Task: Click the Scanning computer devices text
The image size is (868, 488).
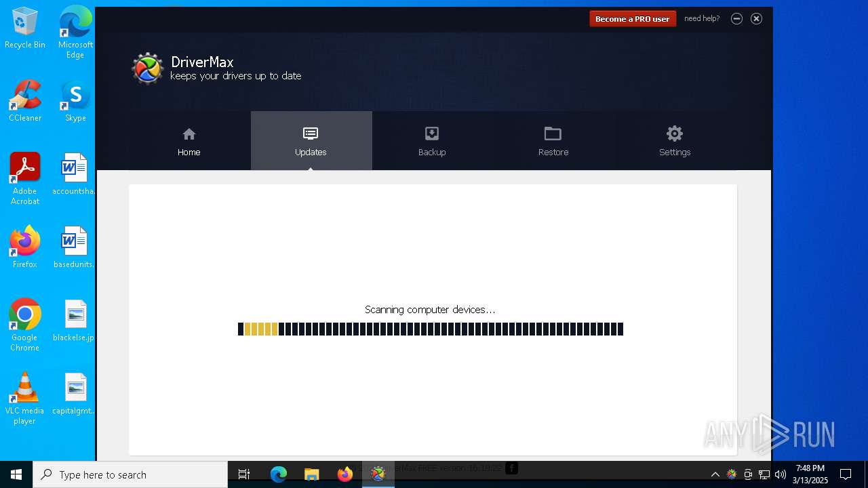Action: click(x=430, y=310)
